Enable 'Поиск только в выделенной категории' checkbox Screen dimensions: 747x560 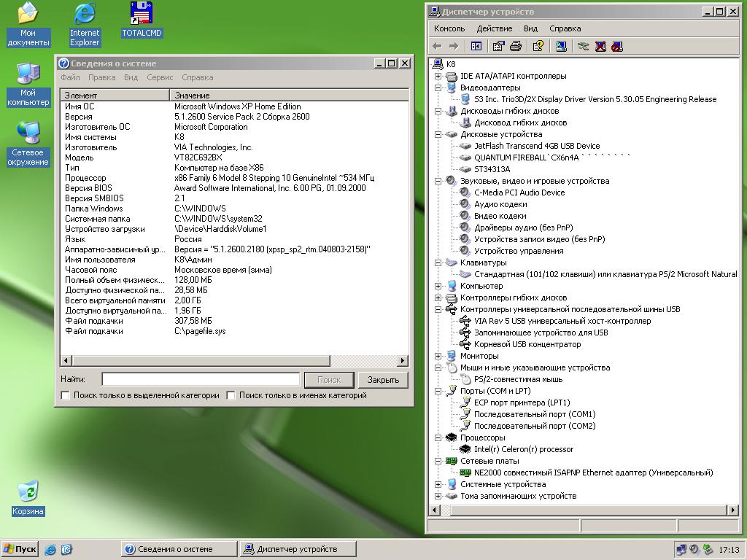66,395
